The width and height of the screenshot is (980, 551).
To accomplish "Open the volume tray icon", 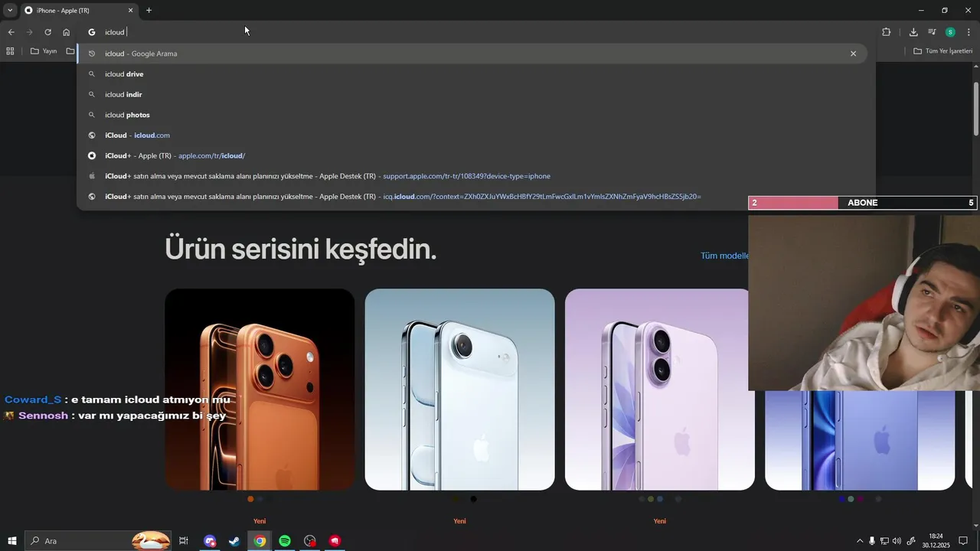I will tap(897, 541).
